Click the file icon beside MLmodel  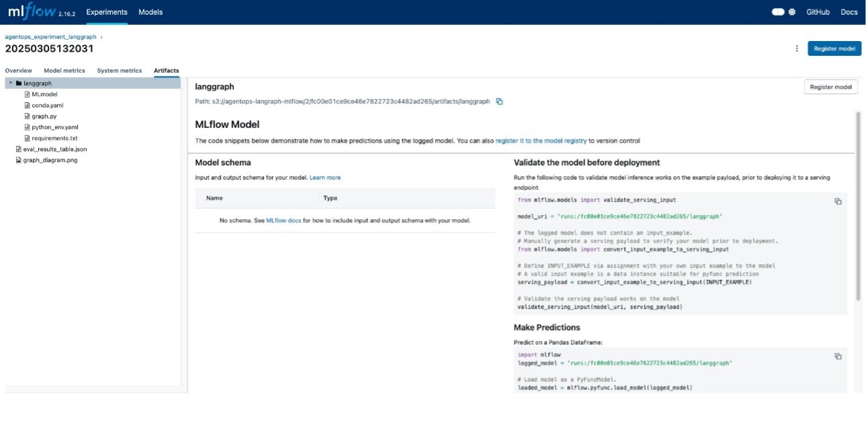tap(28, 94)
